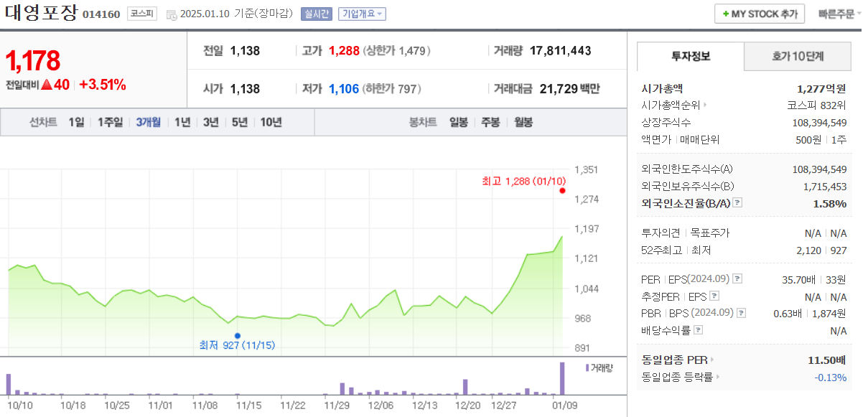This screenshot has height=417, width=868.
Task: Open the 기업개요 dropdown
Action: point(362,14)
